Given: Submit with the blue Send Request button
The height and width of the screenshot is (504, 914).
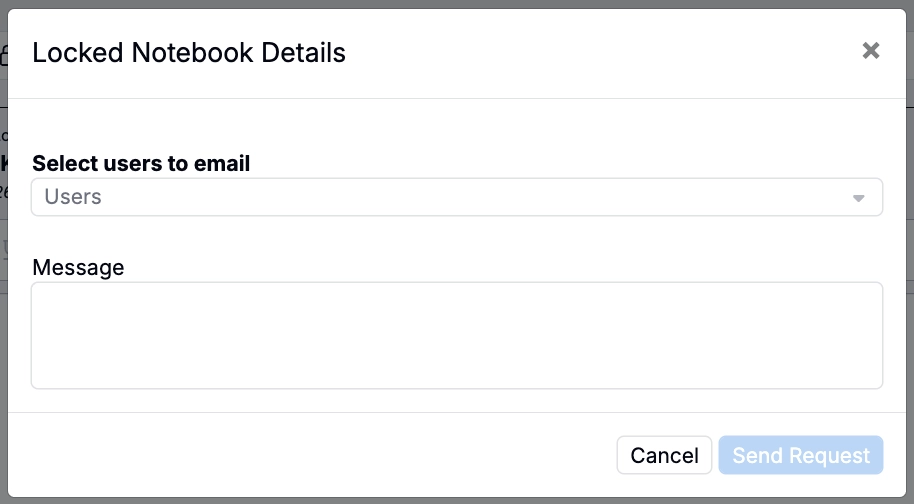Looking at the screenshot, I should (x=800, y=455).
